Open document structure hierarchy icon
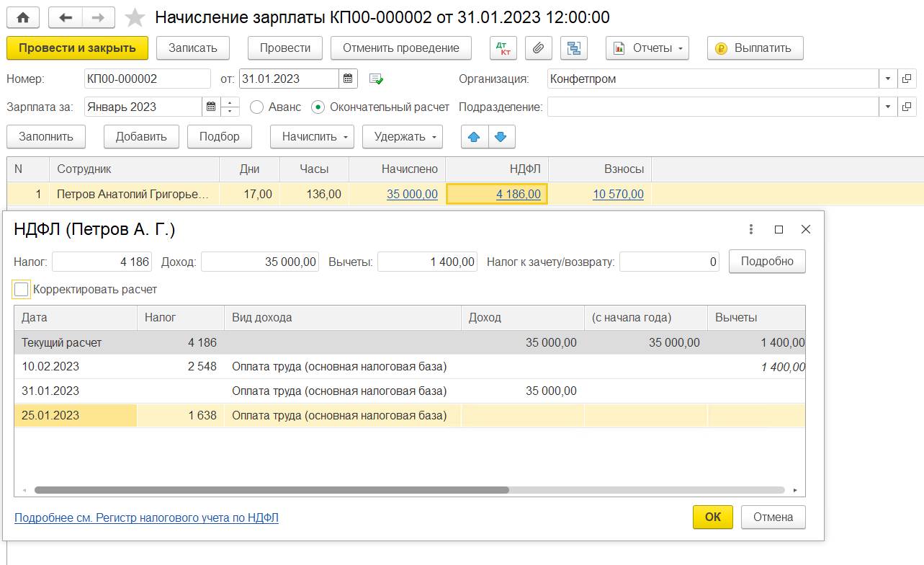Image resolution: width=924 pixels, height=565 pixels. tap(574, 48)
